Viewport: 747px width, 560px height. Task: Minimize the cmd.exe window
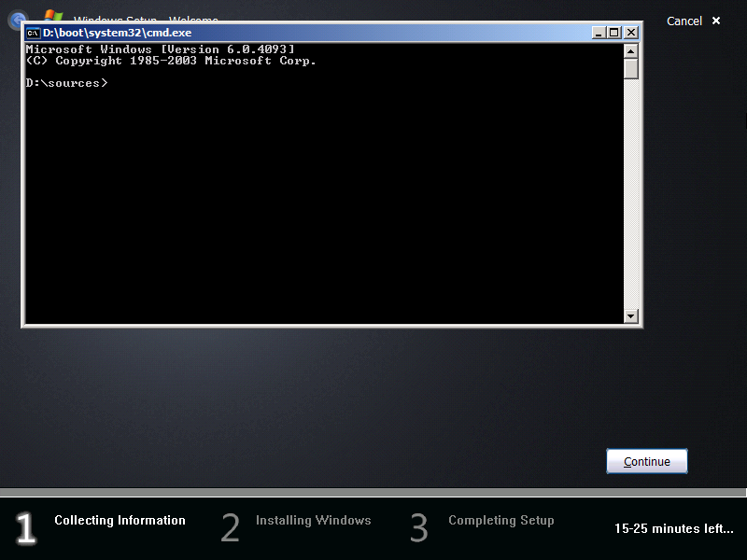pos(599,33)
